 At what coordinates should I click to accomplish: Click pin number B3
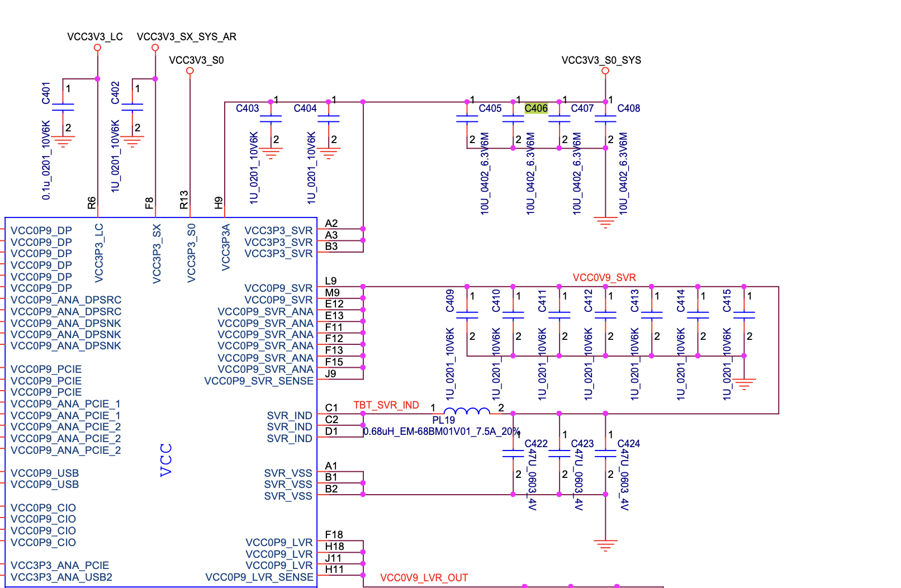331,246
